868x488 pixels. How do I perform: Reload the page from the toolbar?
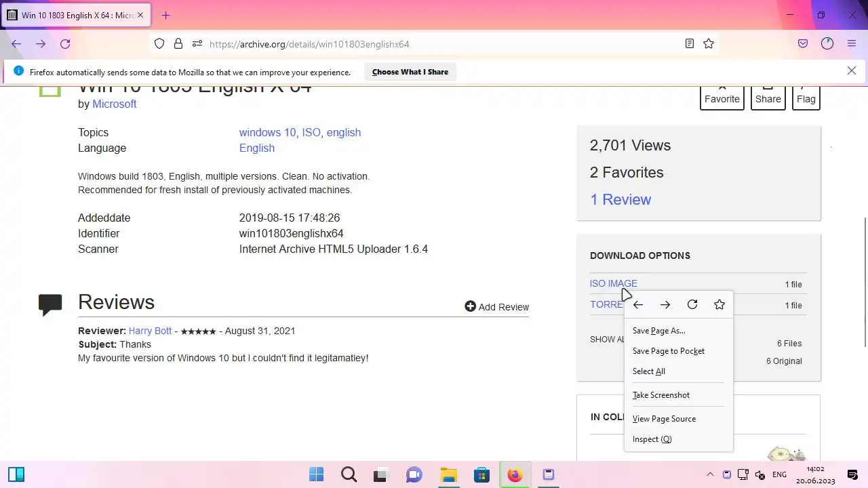(65, 44)
